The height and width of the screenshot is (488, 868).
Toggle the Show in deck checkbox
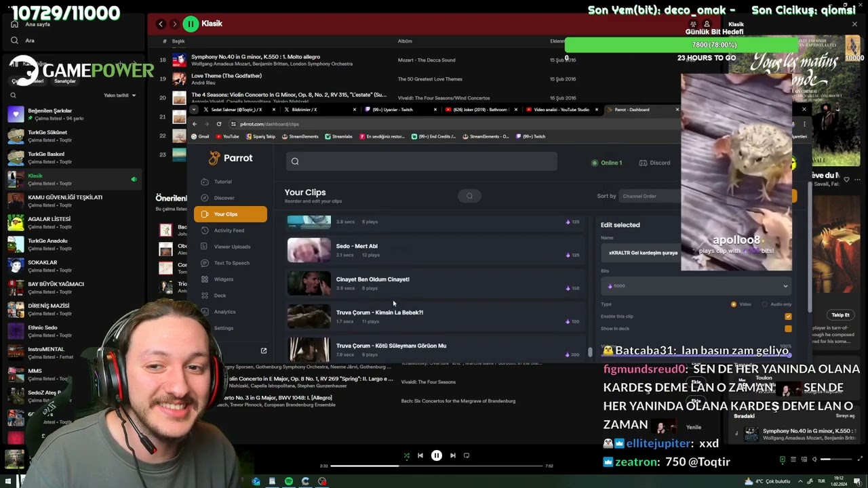(x=788, y=329)
